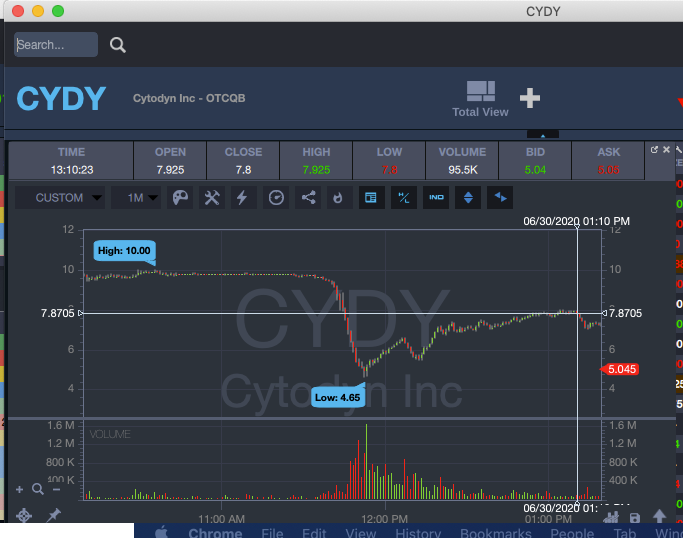
Task: Click the 11:00 AM time axis label
Action: (221, 519)
